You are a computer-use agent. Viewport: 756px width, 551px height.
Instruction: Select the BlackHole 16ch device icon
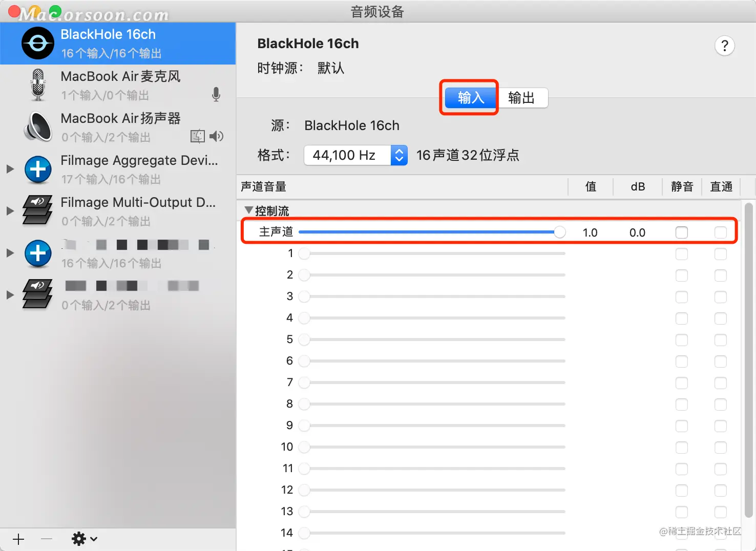[x=38, y=44]
